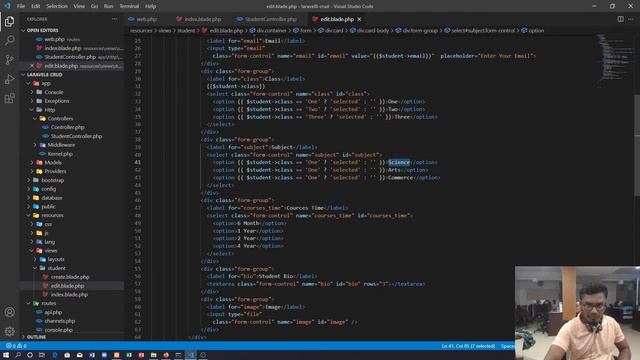
Task: Click div.container in the breadcrumb
Action: tap(271, 30)
